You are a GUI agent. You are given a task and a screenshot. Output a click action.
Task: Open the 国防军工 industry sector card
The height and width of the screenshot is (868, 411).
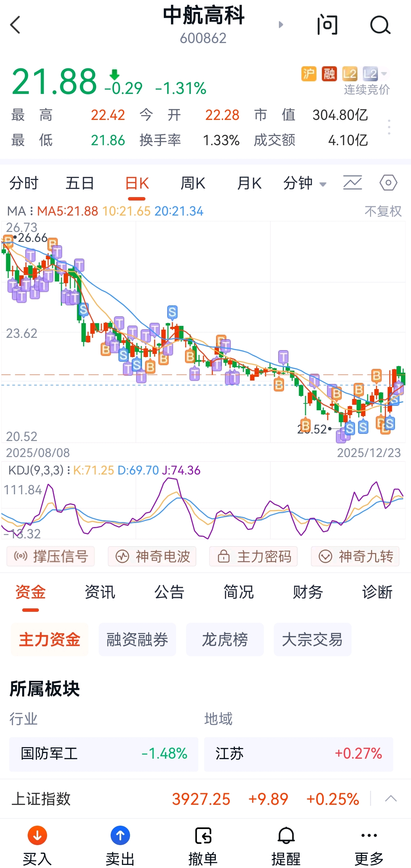[104, 754]
